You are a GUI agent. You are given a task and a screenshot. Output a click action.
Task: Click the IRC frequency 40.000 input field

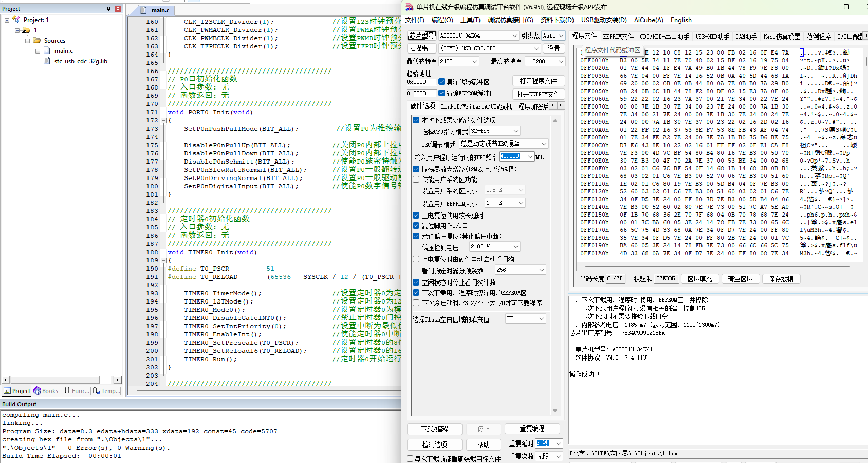[x=516, y=156]
